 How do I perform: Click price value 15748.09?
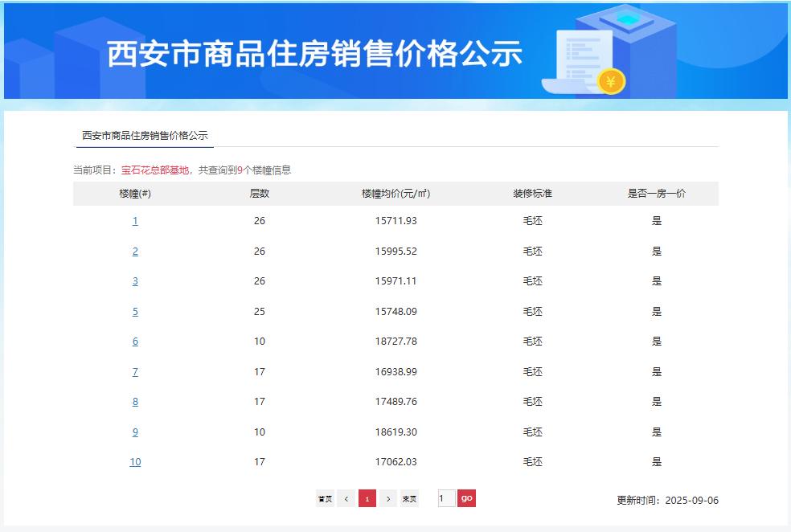[x=396, y=312]
